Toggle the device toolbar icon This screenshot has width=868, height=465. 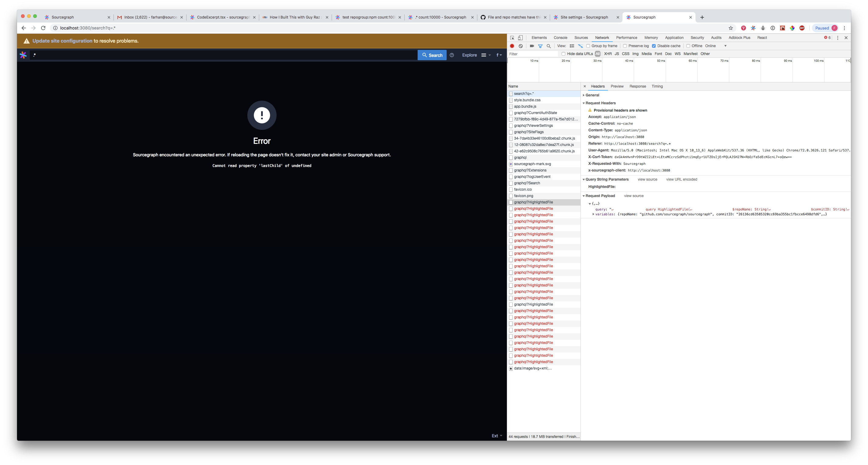(x=520, y=38)
